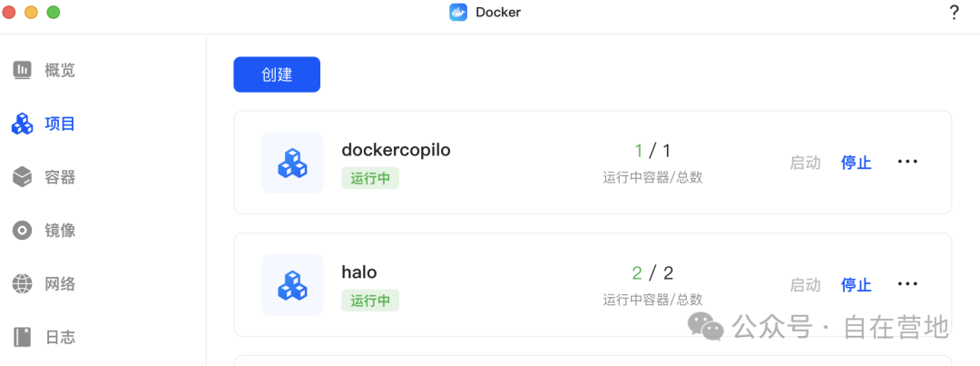Click the Overview (概览) sidebar icon
Screen dimensions: 980x366
(x=23, y=70)
